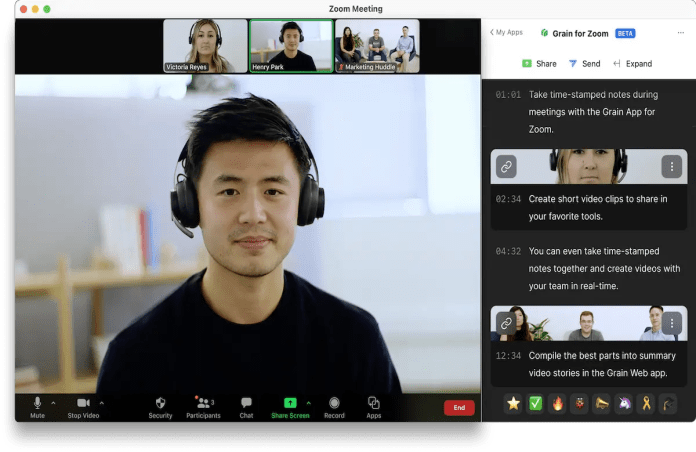The image size is (696, 452).
Task: Start Share Screen
Action: coord(290,407)
